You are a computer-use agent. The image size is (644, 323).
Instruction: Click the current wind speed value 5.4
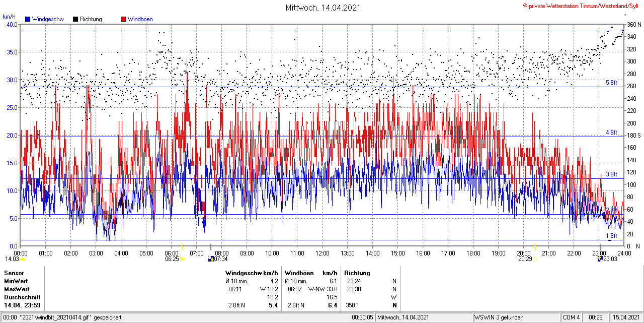(274, 305)
